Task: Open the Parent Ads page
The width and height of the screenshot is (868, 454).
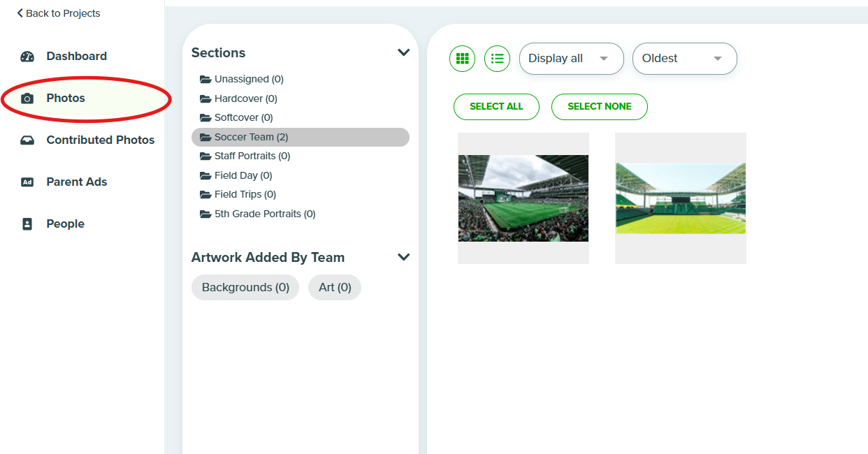Action: coord(77,182)
